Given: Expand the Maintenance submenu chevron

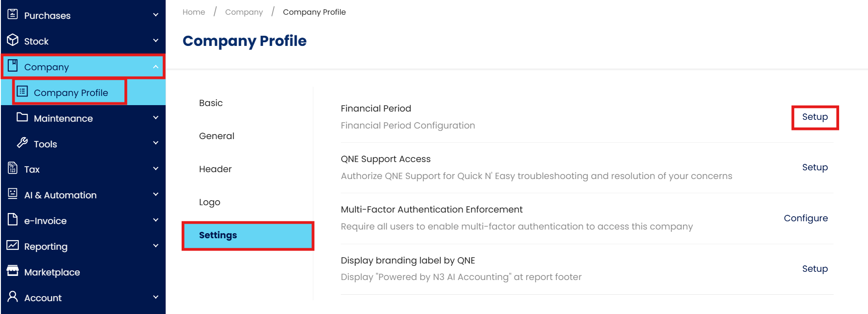Looking at the screenshot, I should [x=156, y=118].
